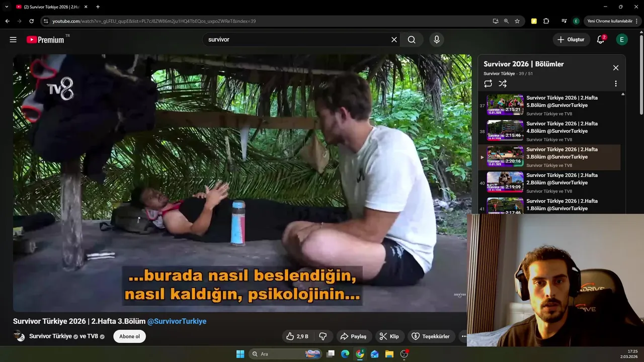The width and height of the screenshot is (644, 362).
Task: Install app icon in address bar
Action: tap(496, 21)
